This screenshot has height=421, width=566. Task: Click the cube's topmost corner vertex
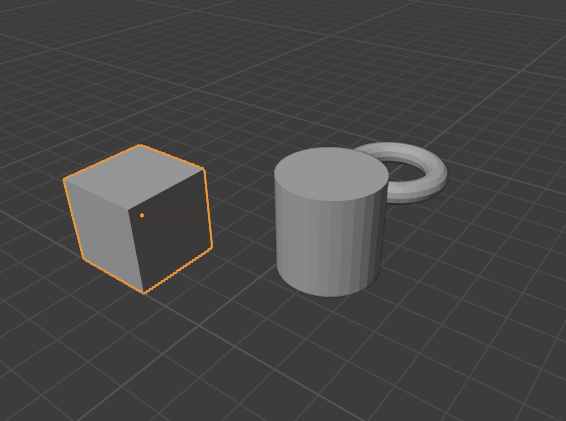click(140, 145)
